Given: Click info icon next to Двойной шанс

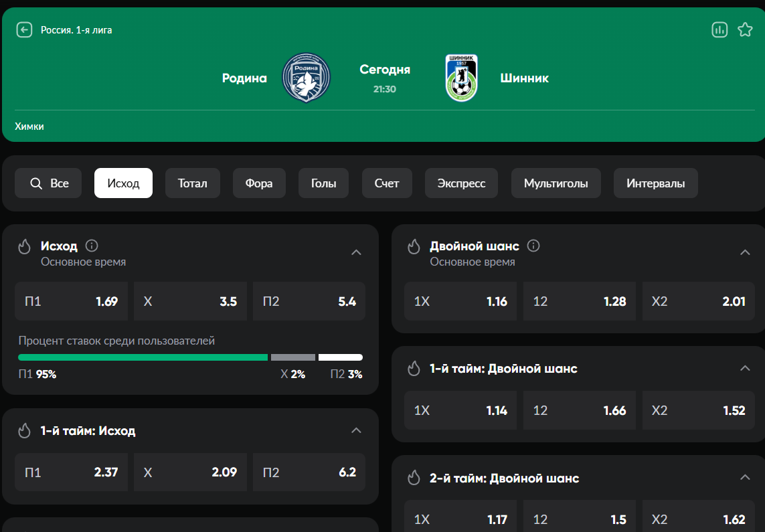Looking at the screenshot, I should pos(533,246).
